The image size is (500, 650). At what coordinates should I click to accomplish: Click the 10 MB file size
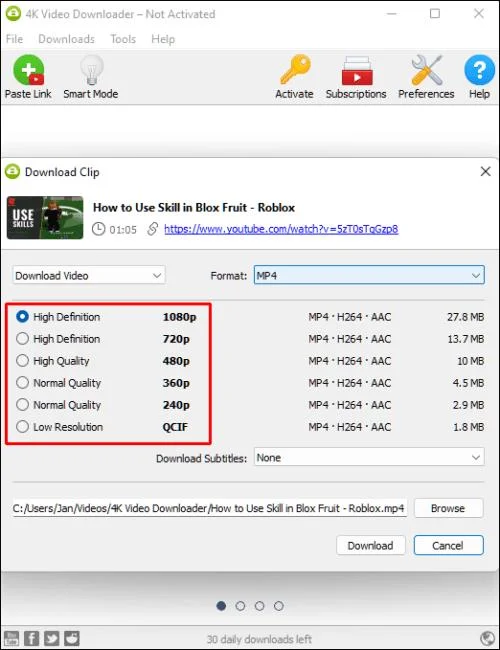click(470, 361)
